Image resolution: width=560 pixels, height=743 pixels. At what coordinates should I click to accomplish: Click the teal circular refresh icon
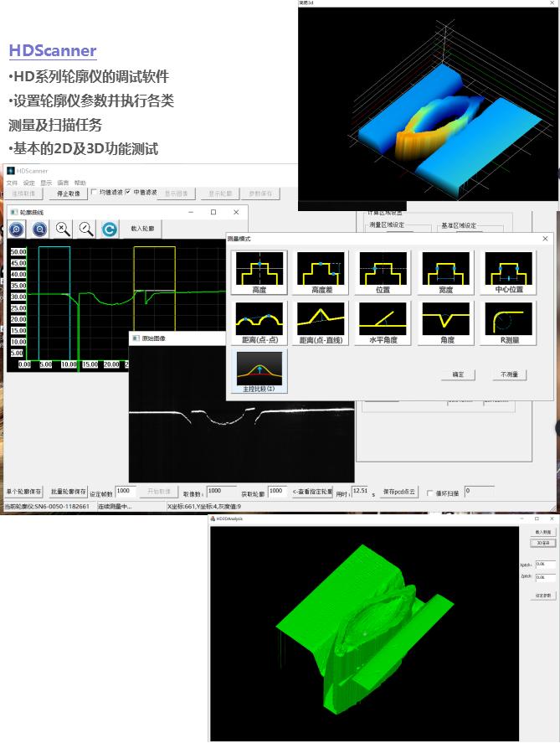[x=110, y=230]
